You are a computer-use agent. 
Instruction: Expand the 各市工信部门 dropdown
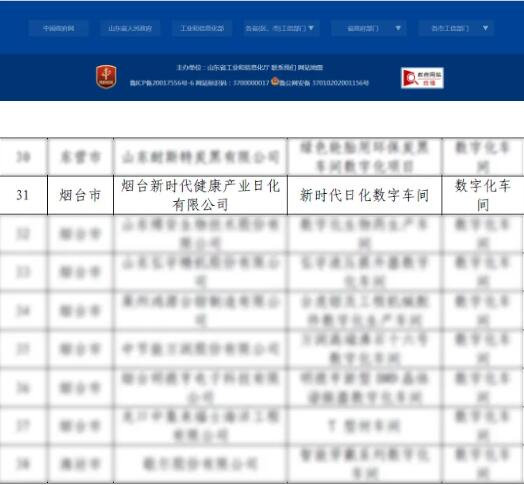(x=456, y=28)
